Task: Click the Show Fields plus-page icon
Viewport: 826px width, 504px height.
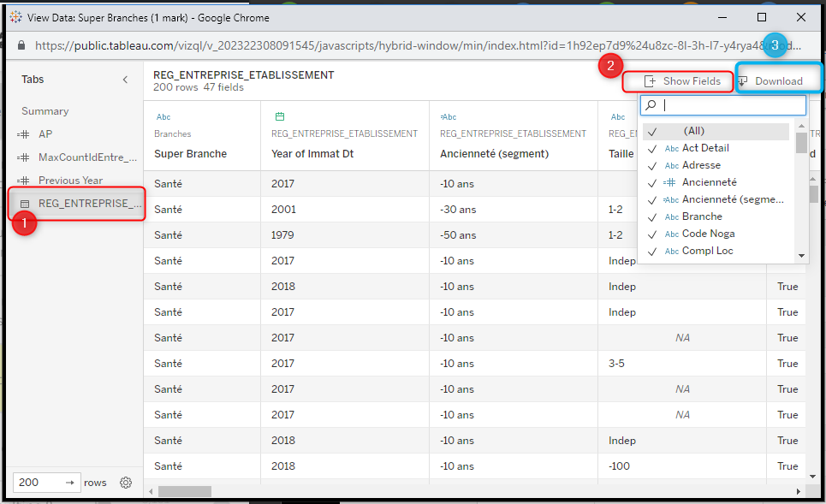Action: pos(650,81)
